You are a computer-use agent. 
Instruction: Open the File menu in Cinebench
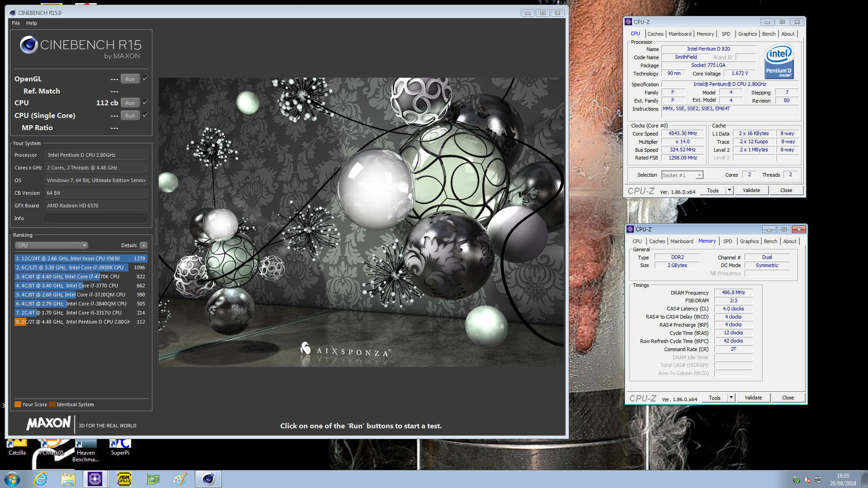16,23
